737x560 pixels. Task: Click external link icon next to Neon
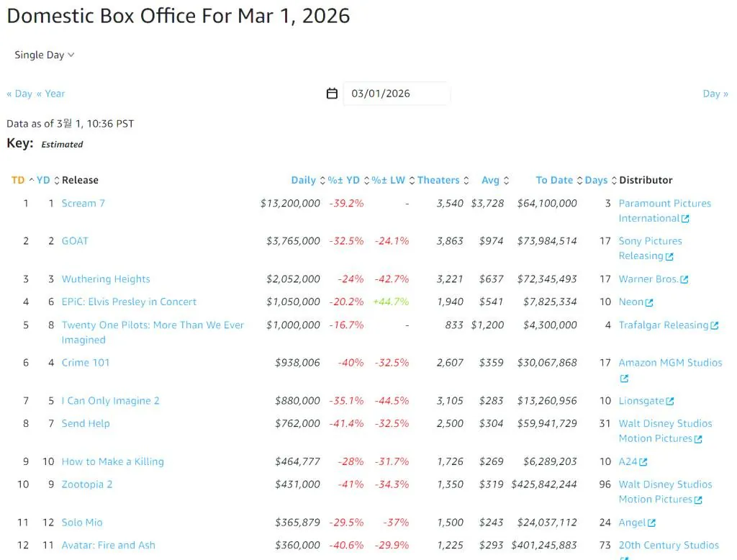point(649,302)
